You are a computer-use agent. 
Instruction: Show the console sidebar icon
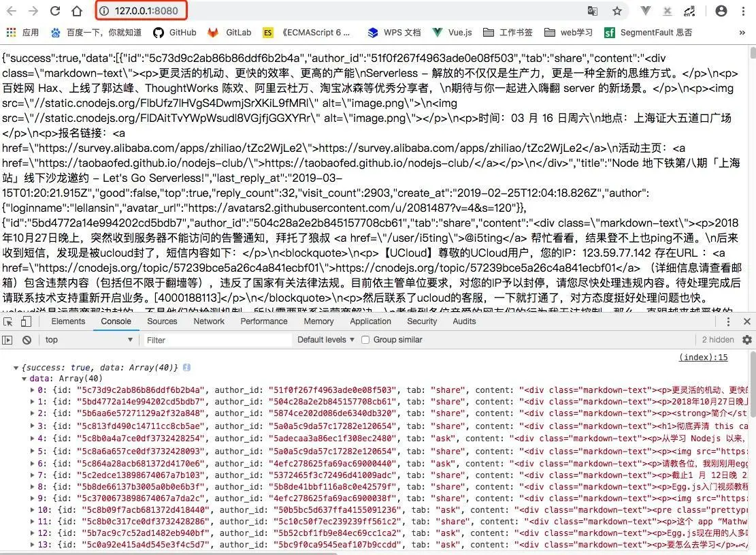[x=7, y=340]
